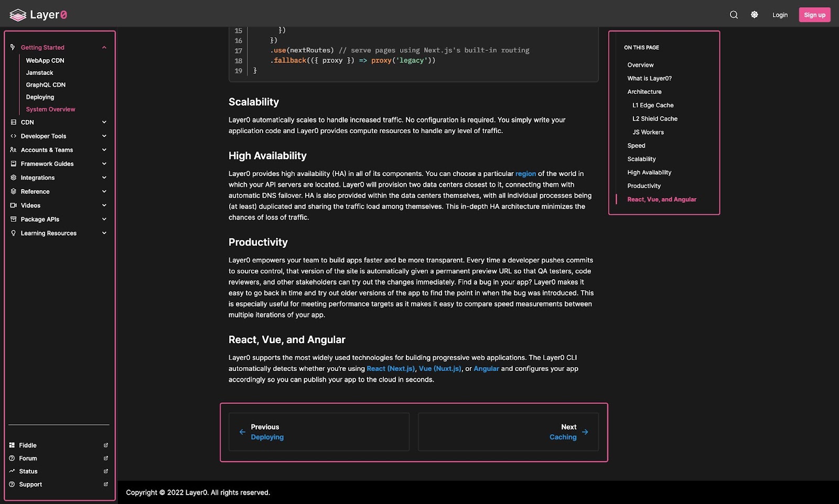839x504 pixels.
Task: Click the Package APIs icon
Action: point(13,219)
